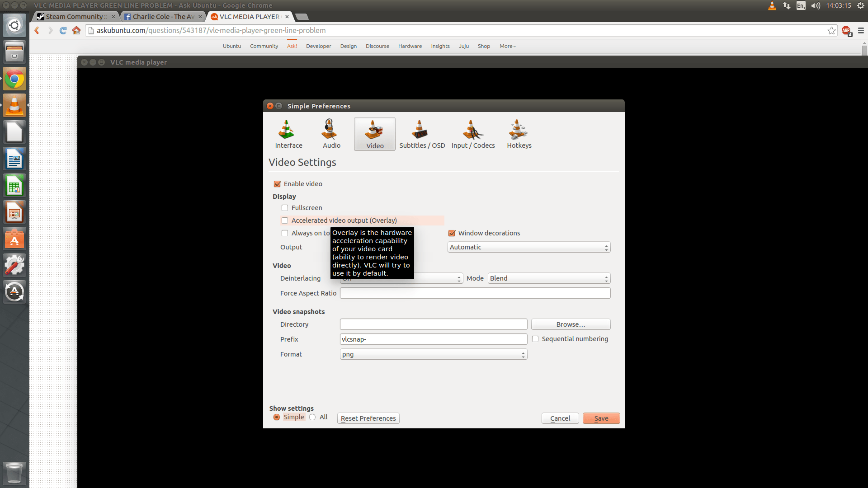Image resolution: width=868 pixels, height=488 pixels.
Task: Toggle the Always on top checkbox
Action: tap(284, 233)
